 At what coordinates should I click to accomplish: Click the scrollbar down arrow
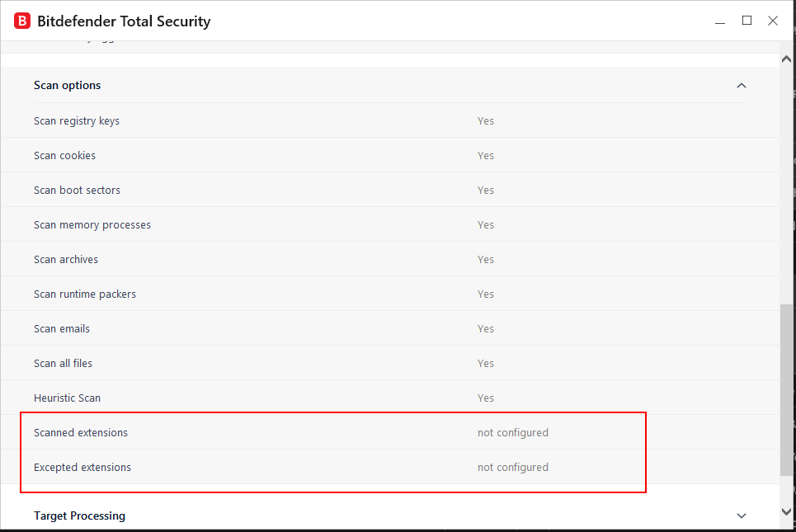(787, 511)
